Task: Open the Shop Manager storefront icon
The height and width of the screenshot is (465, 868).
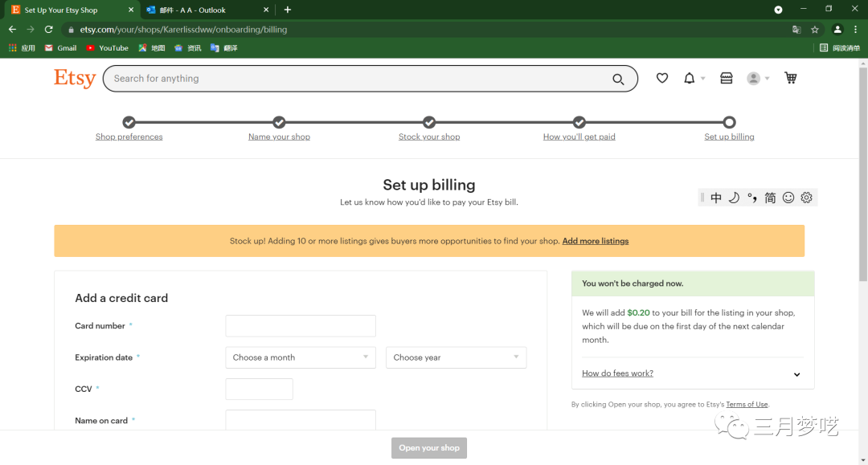Action: coord(727,78)
